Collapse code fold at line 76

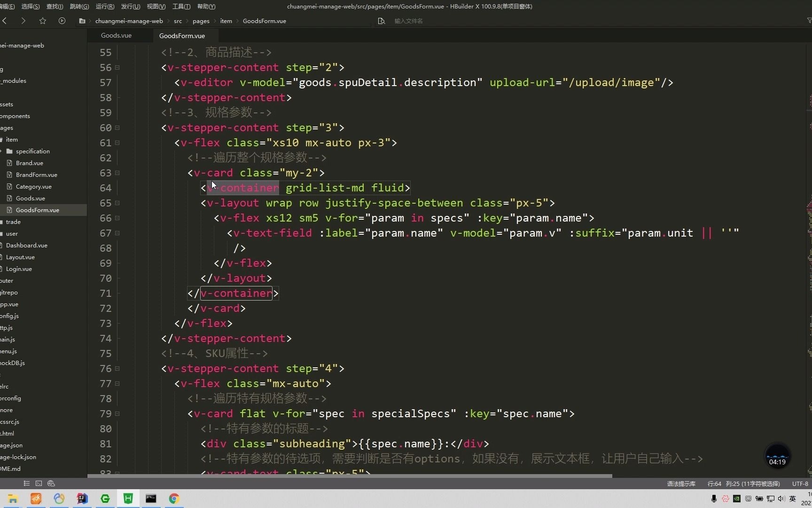point(117,368)
